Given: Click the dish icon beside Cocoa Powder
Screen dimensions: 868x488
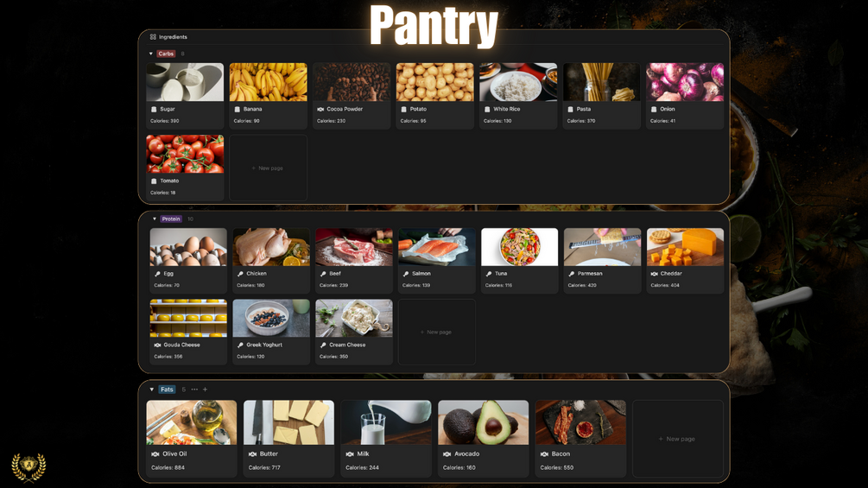Looking at the screenshot, I should pos(320,110).
